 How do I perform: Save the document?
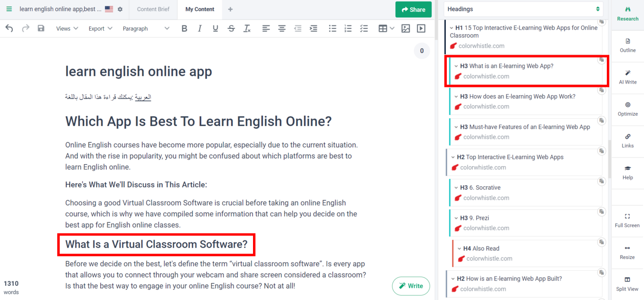pos(41,28)
